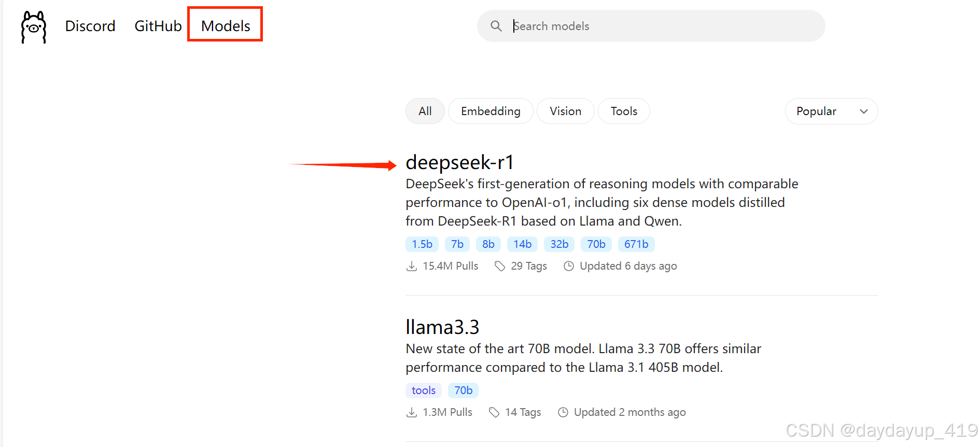This screenshot has height=447, width=980.
Task: Click deepseek-r1's 70b size tag
Action: (x=596, y=244)
